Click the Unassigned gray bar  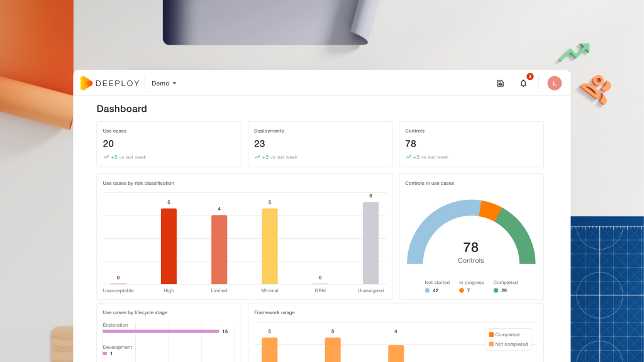[370, 243]
